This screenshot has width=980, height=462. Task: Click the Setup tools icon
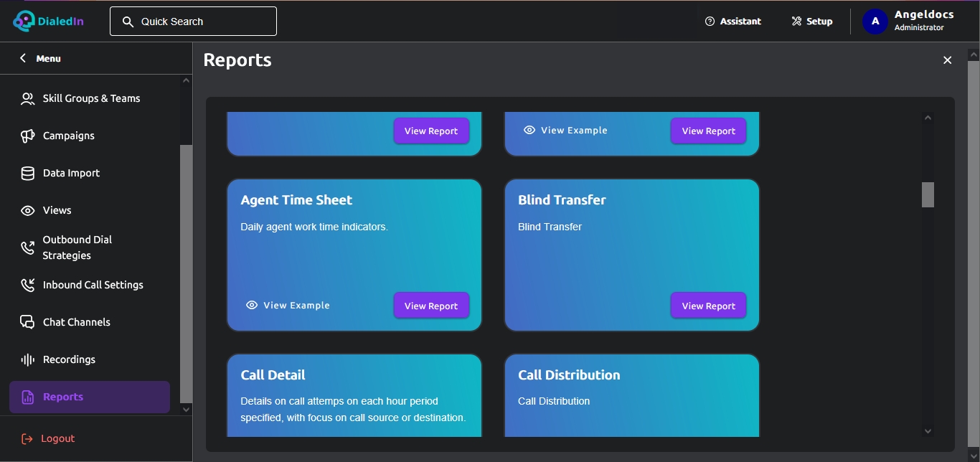796,22
